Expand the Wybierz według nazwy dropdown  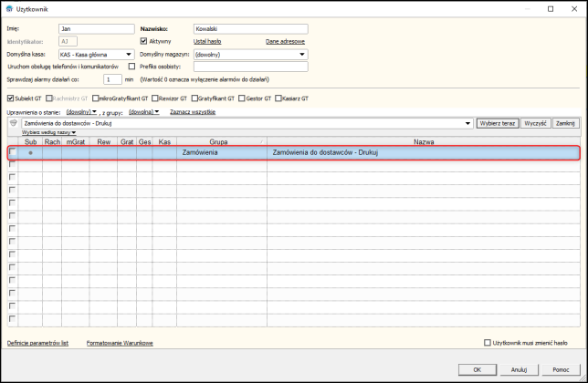coord(48,132)
